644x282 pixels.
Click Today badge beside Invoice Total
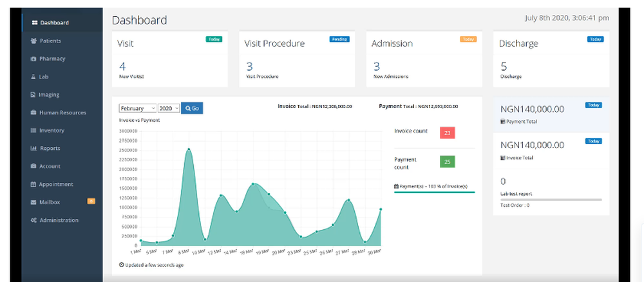594,141
